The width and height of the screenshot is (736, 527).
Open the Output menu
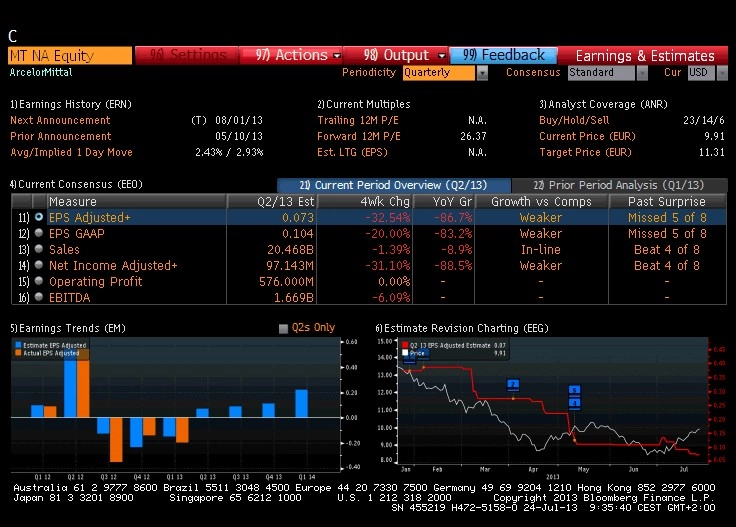click(396, 55)
